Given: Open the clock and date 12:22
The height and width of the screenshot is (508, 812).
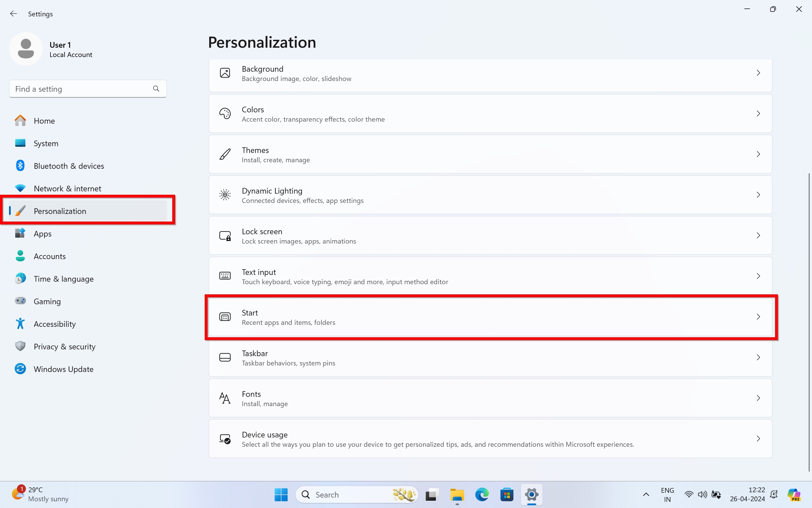Looking at the screenshot, I should (x=747, y=494).
